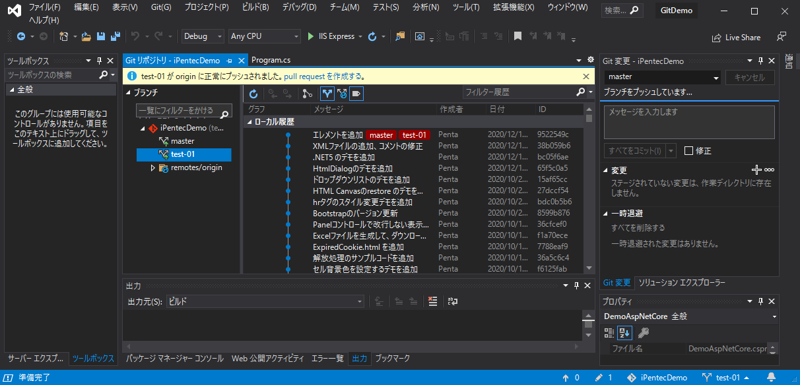The width and height of the screenshot is (800, 385).
Task: Switch to ソリューション エクスプローラー tab
Action: pos(682,283)
